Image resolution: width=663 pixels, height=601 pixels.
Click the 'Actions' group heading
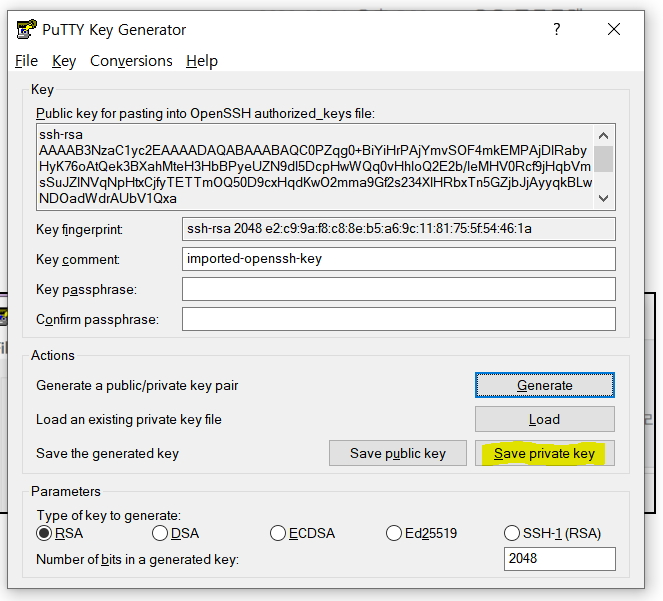(x=53, y=355)
